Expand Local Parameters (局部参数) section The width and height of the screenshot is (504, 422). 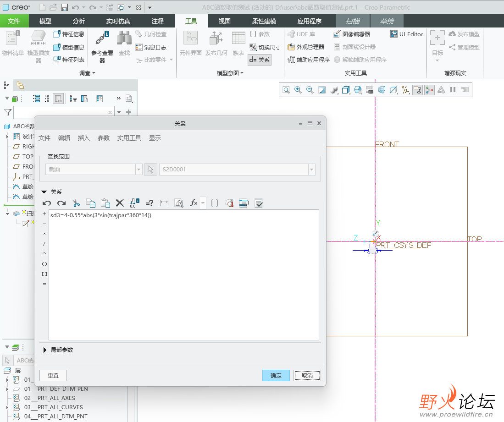[x=44, y=350]
